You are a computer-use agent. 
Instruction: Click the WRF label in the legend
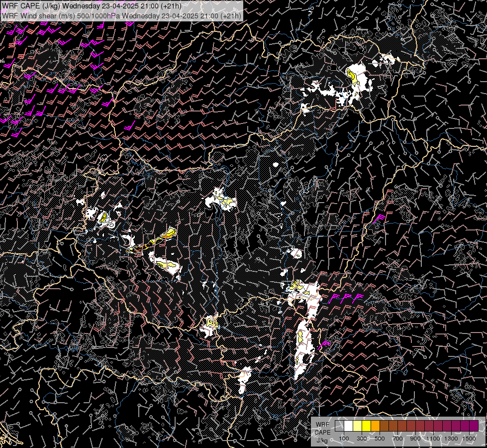(323, 425)
